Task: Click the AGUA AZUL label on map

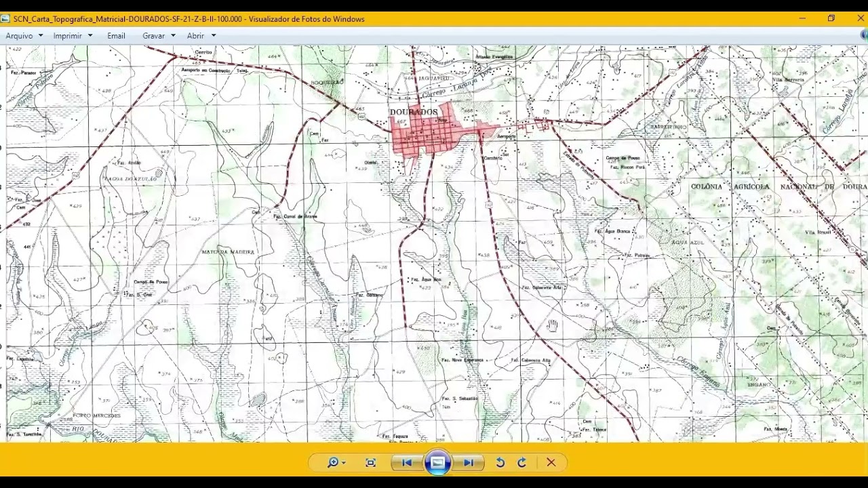Action: pyautogui.click(x=688, y=242)
